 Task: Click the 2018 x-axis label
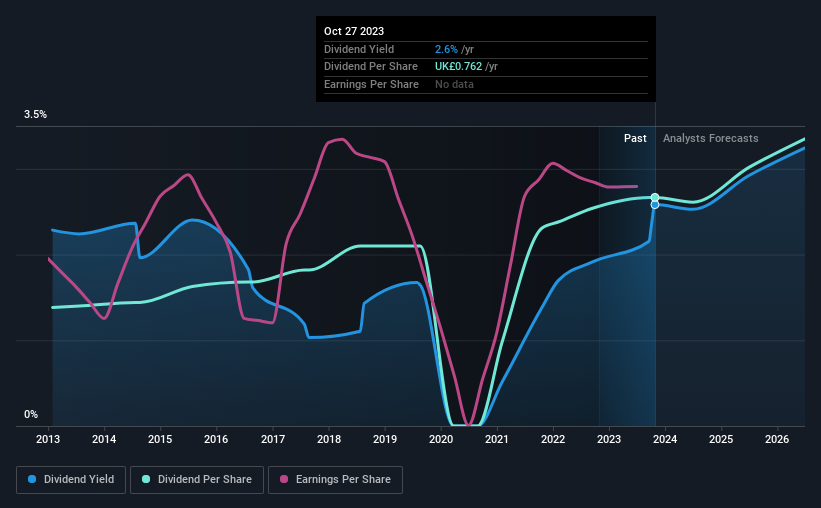(329, 439)
